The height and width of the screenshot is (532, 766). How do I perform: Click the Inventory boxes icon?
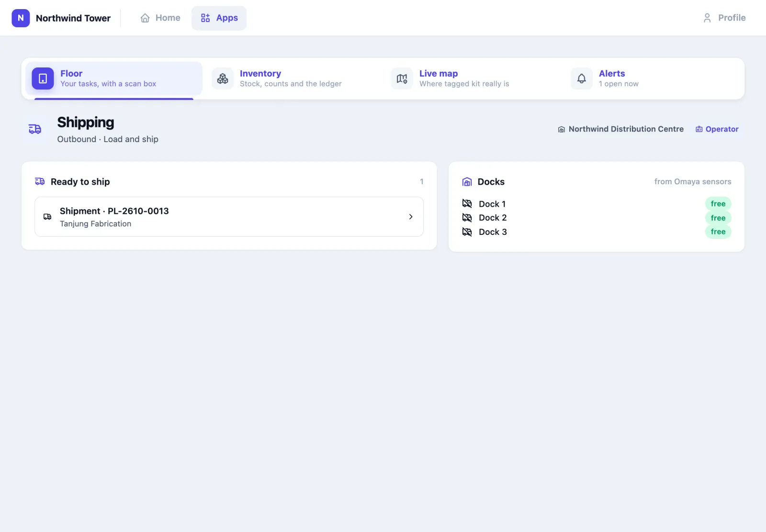(x=223, y=78)
